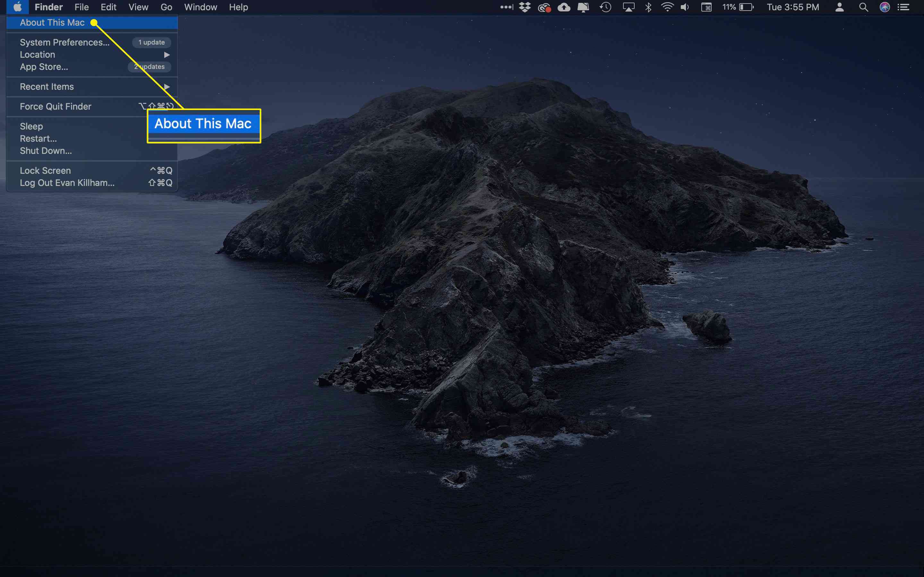Open App Store showing 2 updates
Screen dimensions: 924x577
click(43, 66)
